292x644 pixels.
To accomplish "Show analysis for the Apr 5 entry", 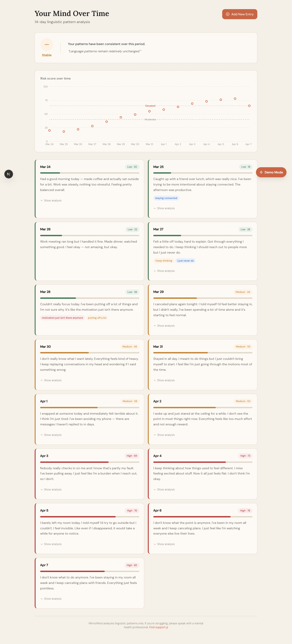I will point(51,544).
